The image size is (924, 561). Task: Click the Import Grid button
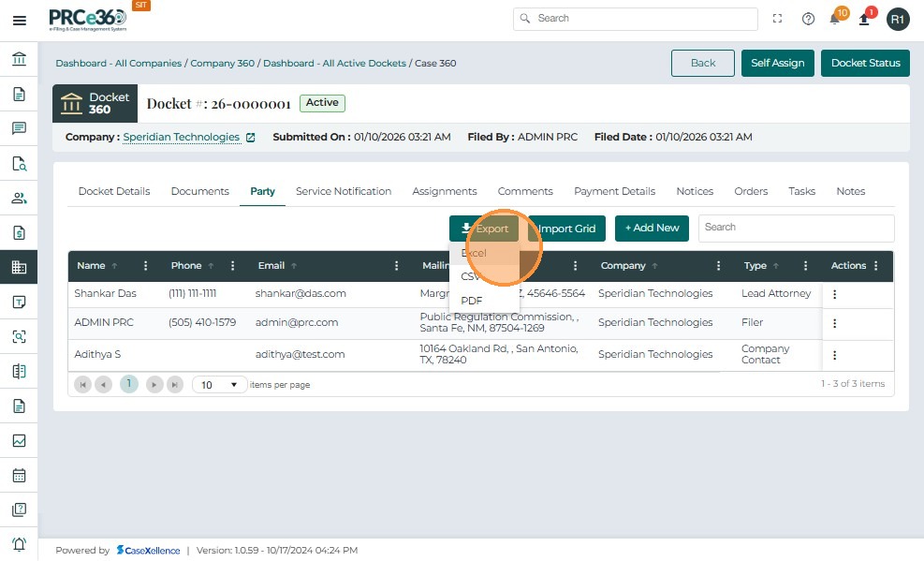(x=567, y=229)
